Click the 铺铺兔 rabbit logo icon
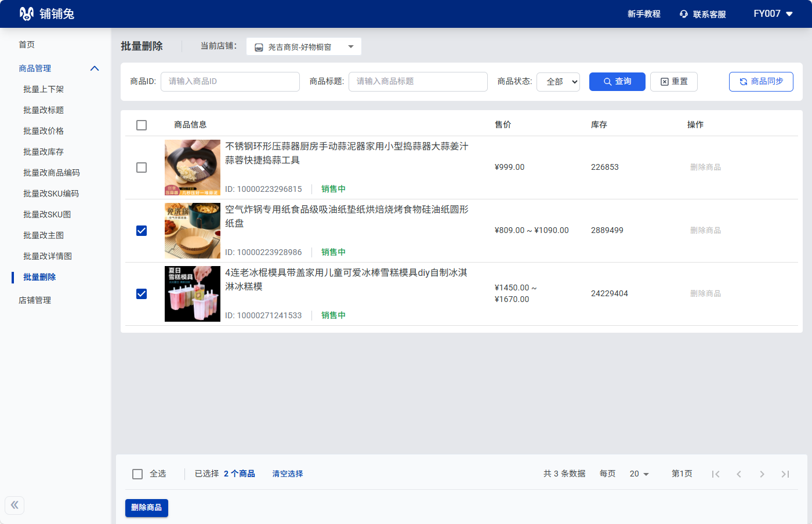 26,14
